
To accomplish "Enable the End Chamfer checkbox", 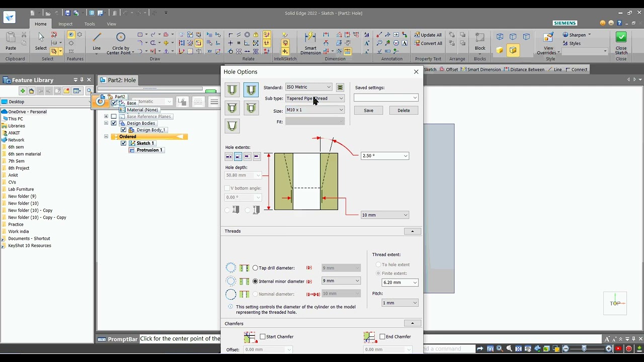I will (x=382, y=336).
